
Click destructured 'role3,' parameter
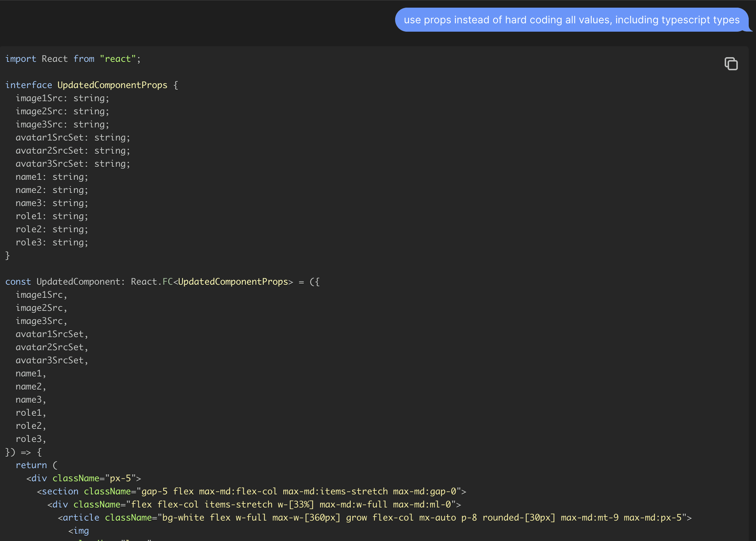point(31,439)
